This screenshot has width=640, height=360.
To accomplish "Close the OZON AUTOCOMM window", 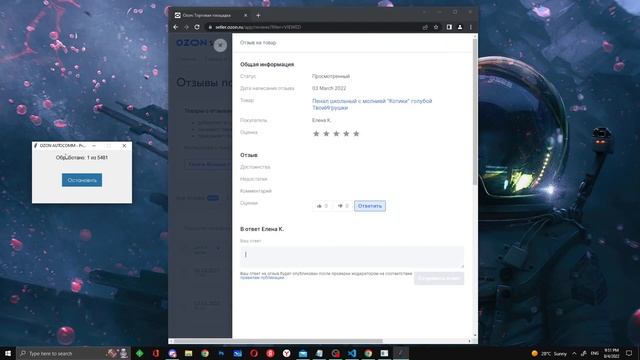I will point(124,145).
